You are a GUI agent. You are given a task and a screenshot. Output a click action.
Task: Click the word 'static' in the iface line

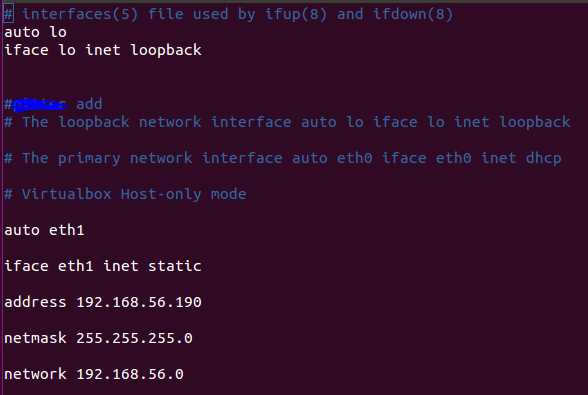[x=175, y=266]
